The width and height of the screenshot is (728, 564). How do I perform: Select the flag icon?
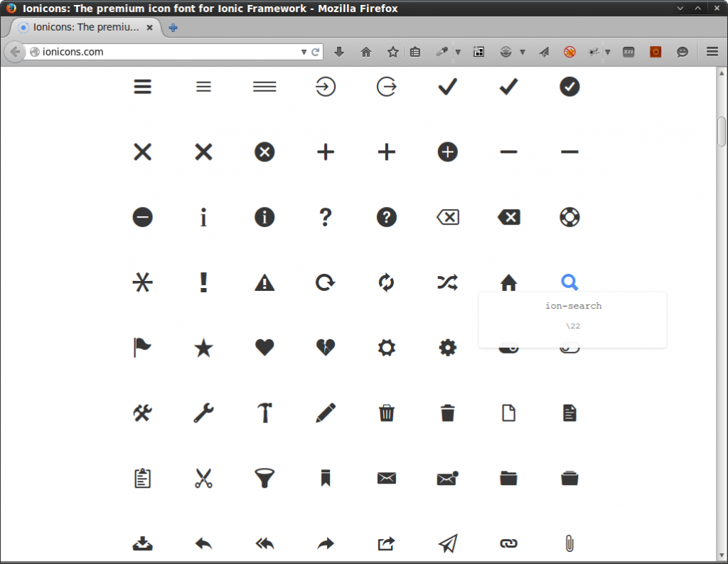142,347
